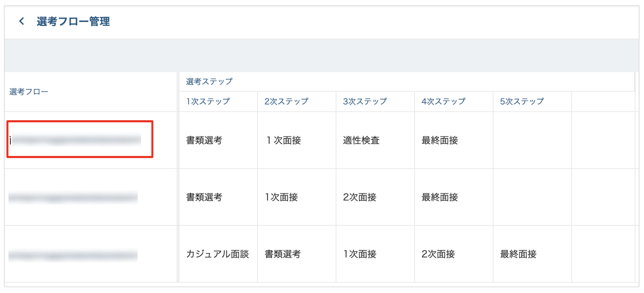
Task: Open the second blurred flow name
Action: click(x=73, y=197)
